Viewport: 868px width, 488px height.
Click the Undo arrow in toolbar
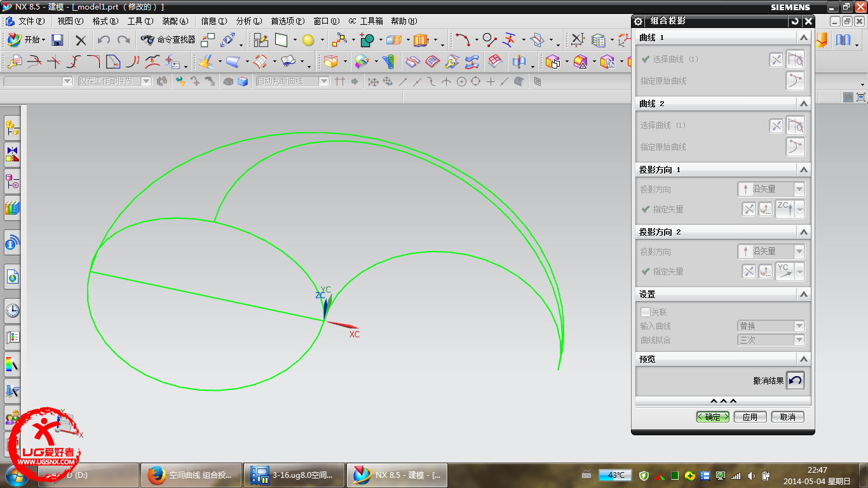104,40
